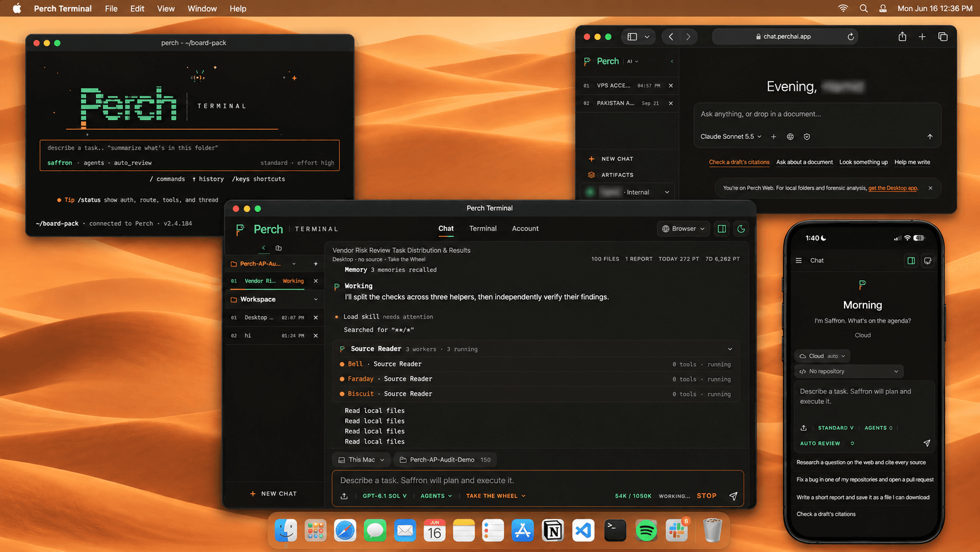This screenshot has height=552, width=980.
Task: Close the Vendor Ri... working chat
Action: click(x=316, y=281)
